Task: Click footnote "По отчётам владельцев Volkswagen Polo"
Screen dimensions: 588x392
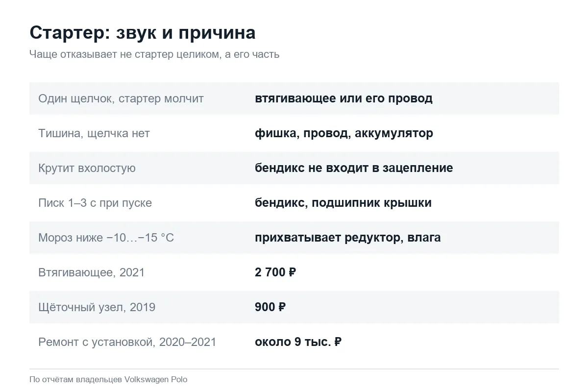Action: [x=108, y=380]
